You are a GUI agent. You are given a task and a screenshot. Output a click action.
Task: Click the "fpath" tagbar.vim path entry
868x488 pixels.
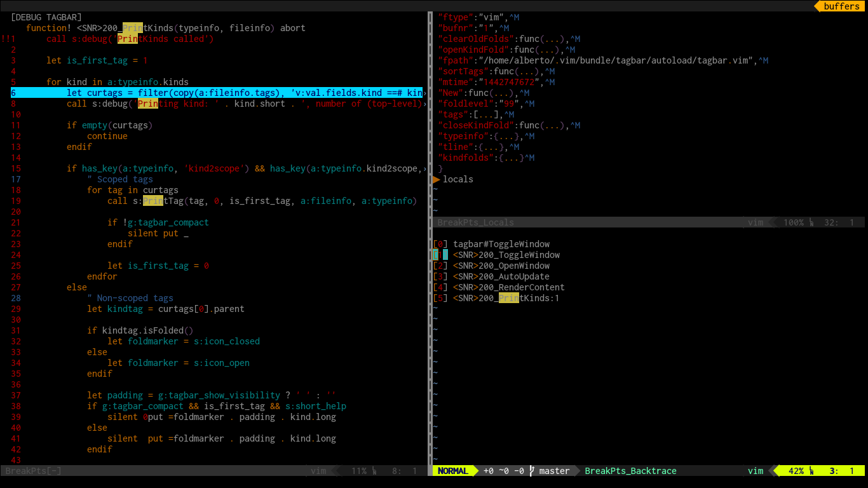point(603,60)
